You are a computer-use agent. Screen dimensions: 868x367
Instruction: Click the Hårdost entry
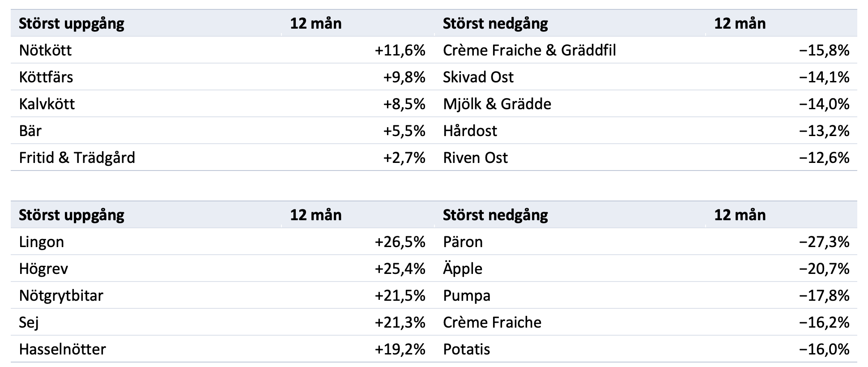pyautogui.click(x=470, y=131)
